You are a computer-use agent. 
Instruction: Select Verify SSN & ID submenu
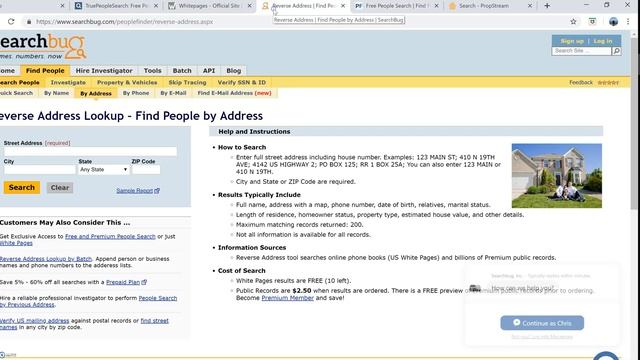point(242,82)
